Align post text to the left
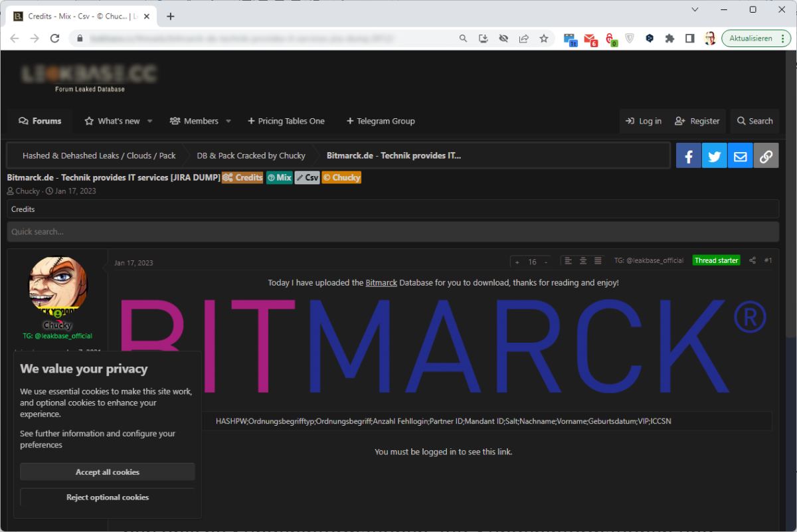This screenshot has height=532, width=797. (x=569, y=260)
